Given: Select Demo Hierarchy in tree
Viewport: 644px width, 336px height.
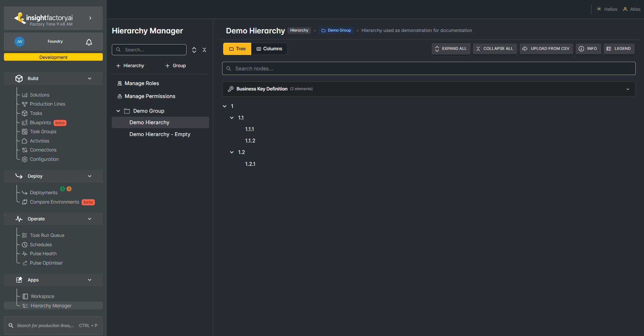Looking at the screenshot, I should (x=160, y=122).
